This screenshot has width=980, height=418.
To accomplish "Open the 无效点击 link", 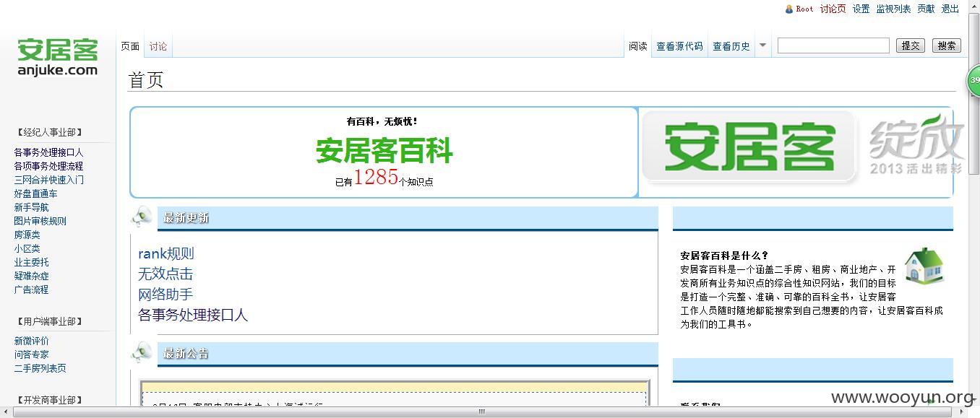I will coord(166,274).
